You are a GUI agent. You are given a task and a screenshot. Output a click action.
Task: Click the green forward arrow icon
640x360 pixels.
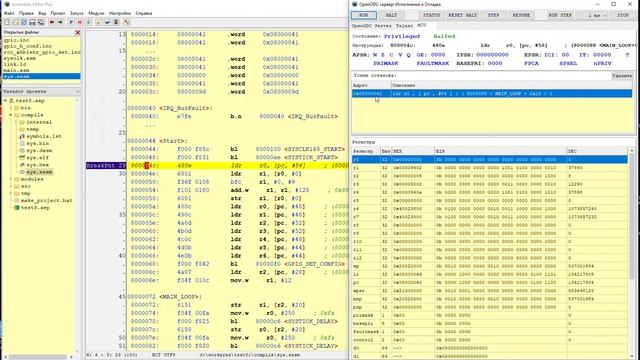[x=60, y=22]
